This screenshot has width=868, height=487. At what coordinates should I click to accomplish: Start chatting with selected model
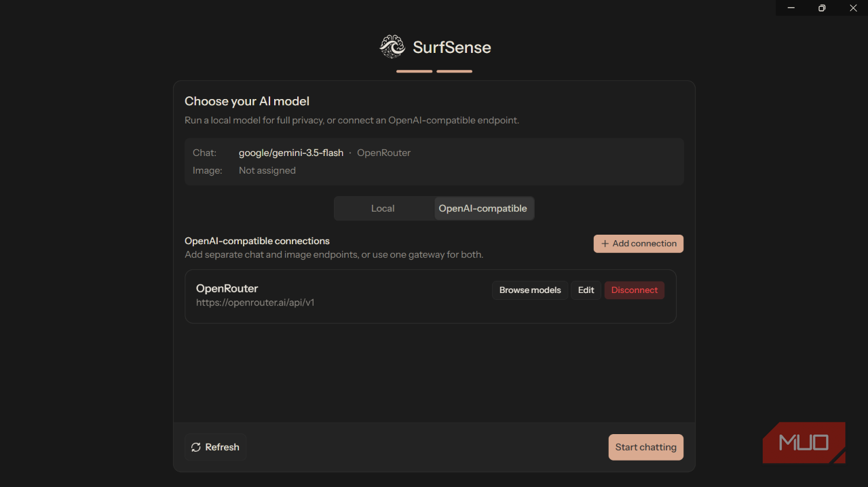coord(646,448)
